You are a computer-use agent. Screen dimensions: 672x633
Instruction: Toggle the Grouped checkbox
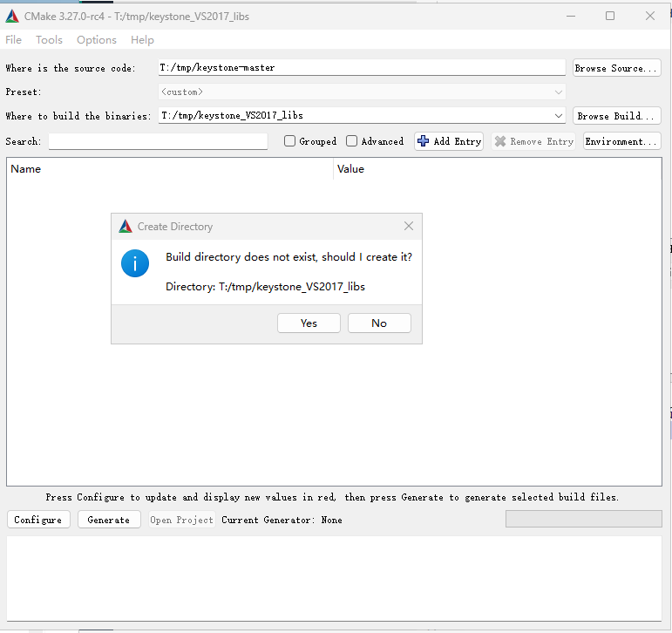[289, 141]
